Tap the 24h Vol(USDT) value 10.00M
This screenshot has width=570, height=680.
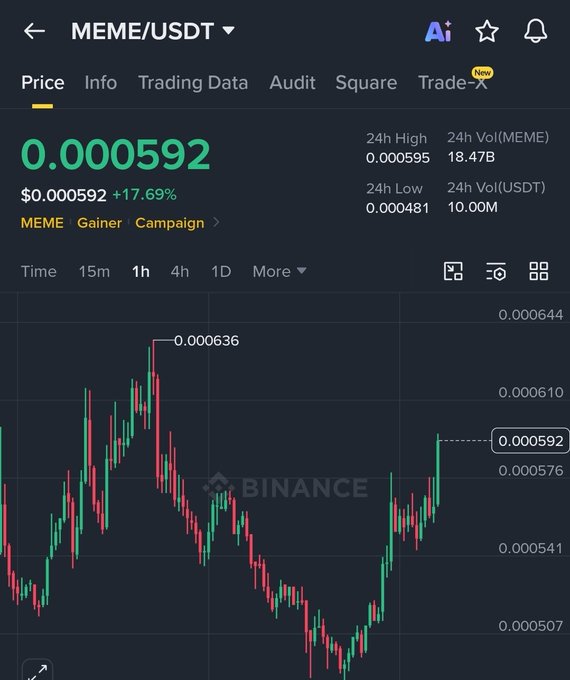472,207
